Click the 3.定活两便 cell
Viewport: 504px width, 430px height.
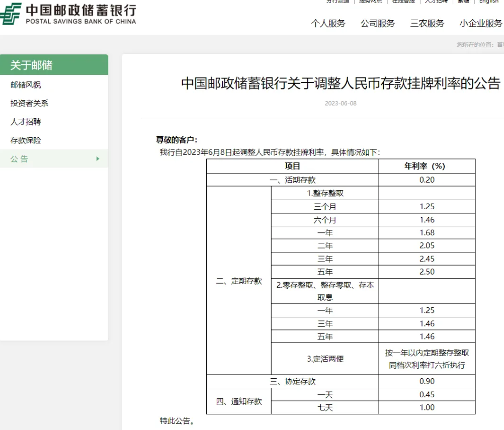[x=325, y=359]
